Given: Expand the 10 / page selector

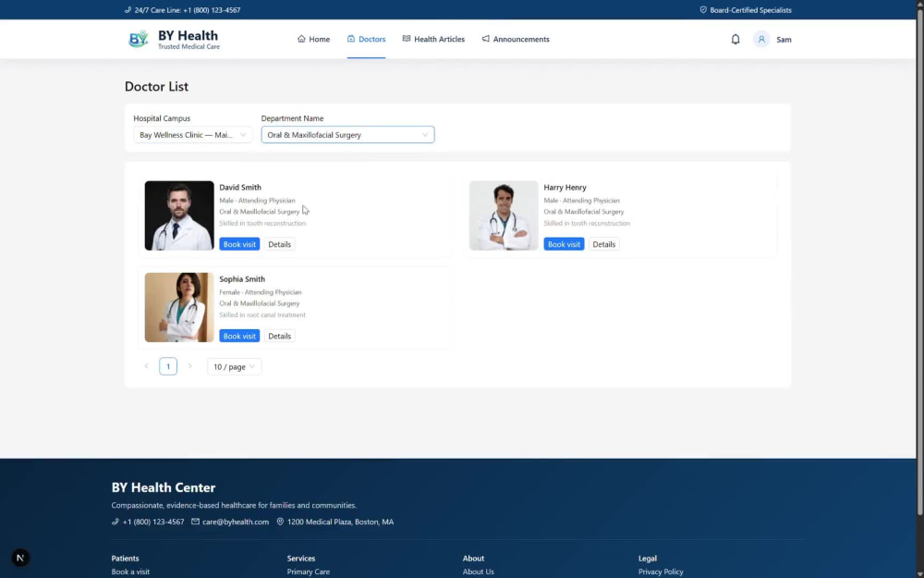Looking at the screenshot, I should (x=234, y=366).
